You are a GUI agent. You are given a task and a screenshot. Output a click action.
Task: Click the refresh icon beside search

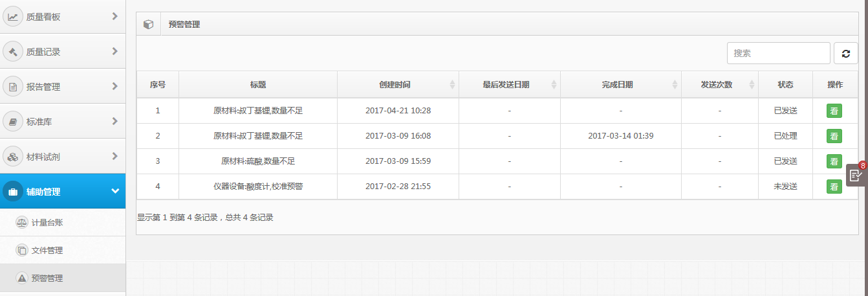[x=845, y=53]
